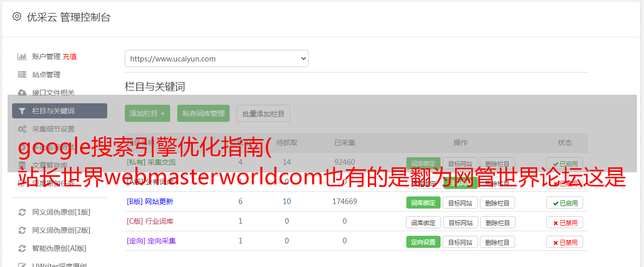The image size is (644, 267).
Task: Click collected value 92460
Action: (345, 162)
